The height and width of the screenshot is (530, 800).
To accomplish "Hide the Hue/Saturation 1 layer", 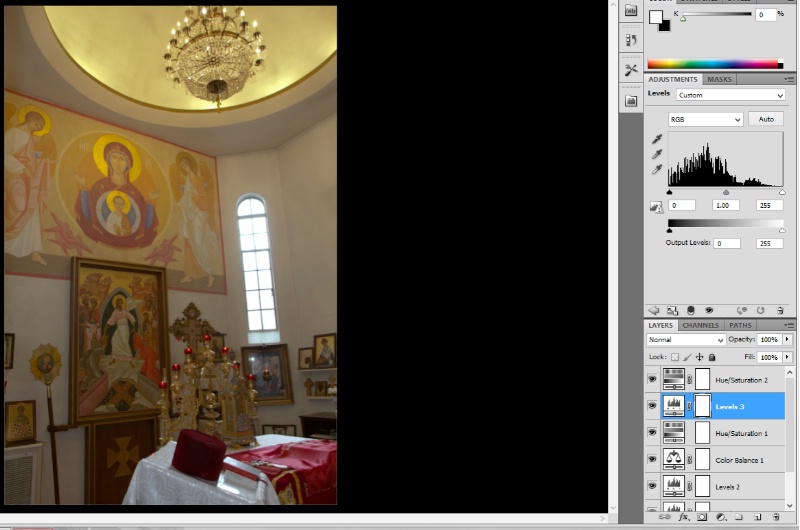I will (x=652, y=432).
